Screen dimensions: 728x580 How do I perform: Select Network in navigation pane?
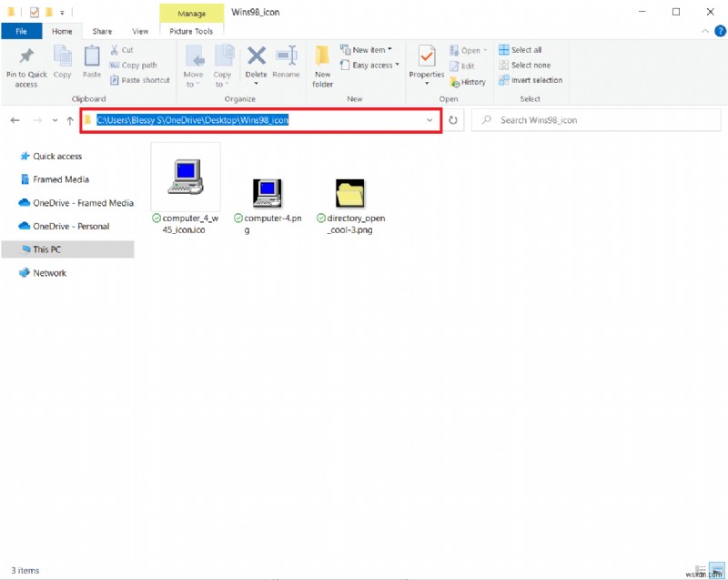(49, 273)
